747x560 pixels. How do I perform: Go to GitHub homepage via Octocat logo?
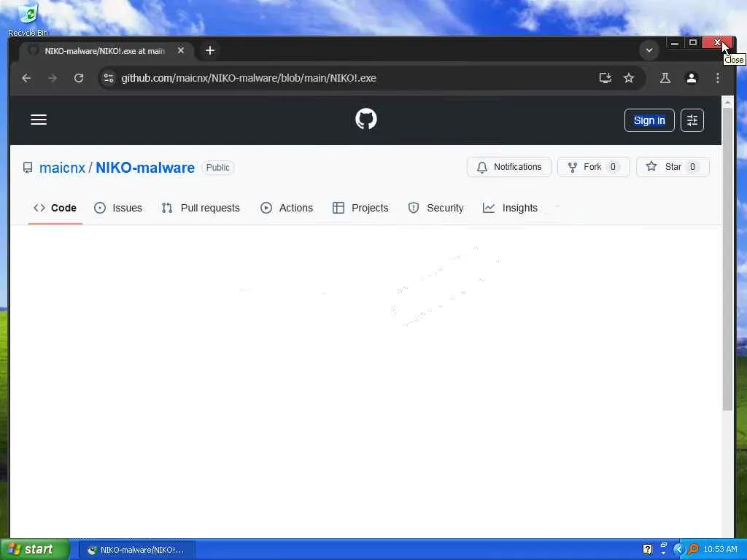click(x=366, y=119)
